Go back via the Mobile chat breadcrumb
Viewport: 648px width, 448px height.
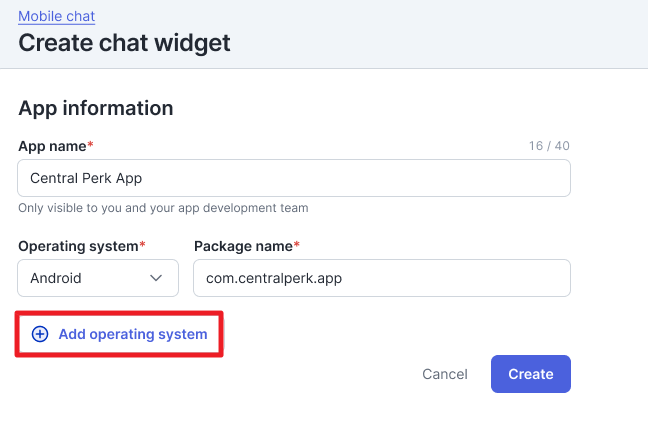click(56, 16)
